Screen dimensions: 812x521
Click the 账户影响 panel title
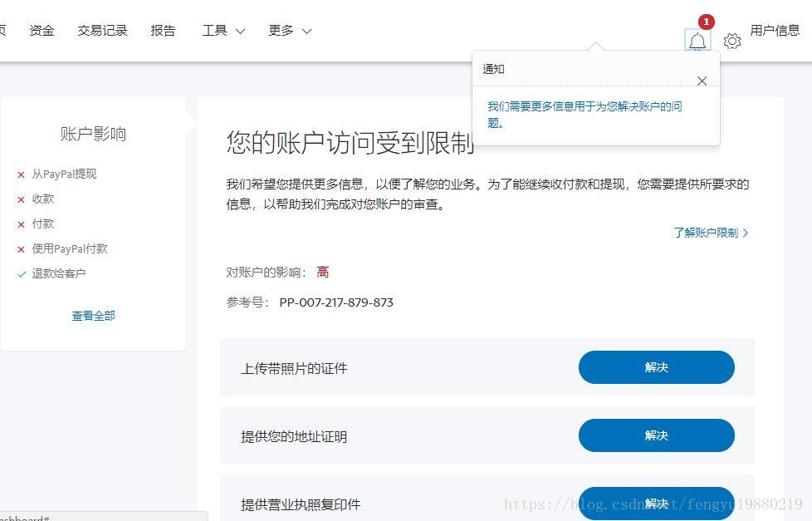93,134
